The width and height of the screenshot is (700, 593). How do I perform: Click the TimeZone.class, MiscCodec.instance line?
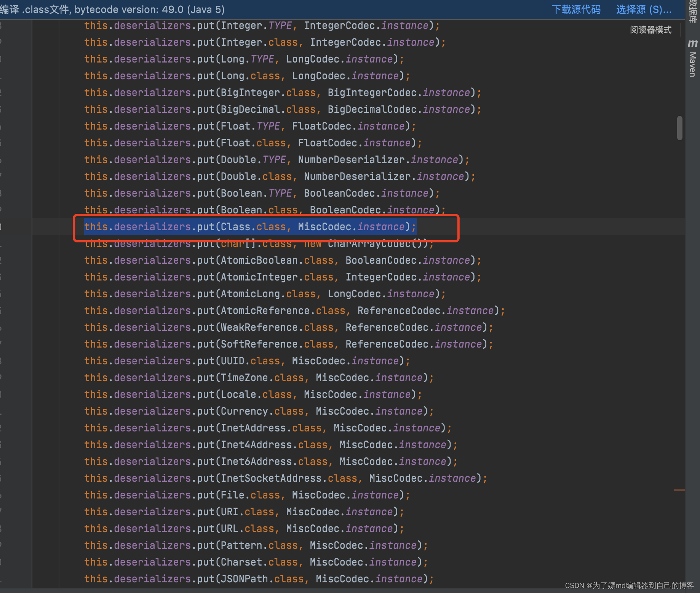[x=259, y=378]
